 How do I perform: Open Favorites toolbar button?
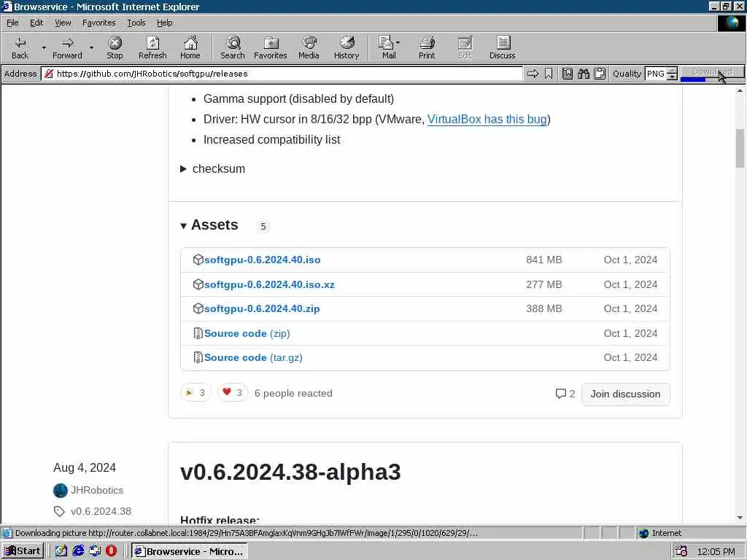tap(271, 47)
